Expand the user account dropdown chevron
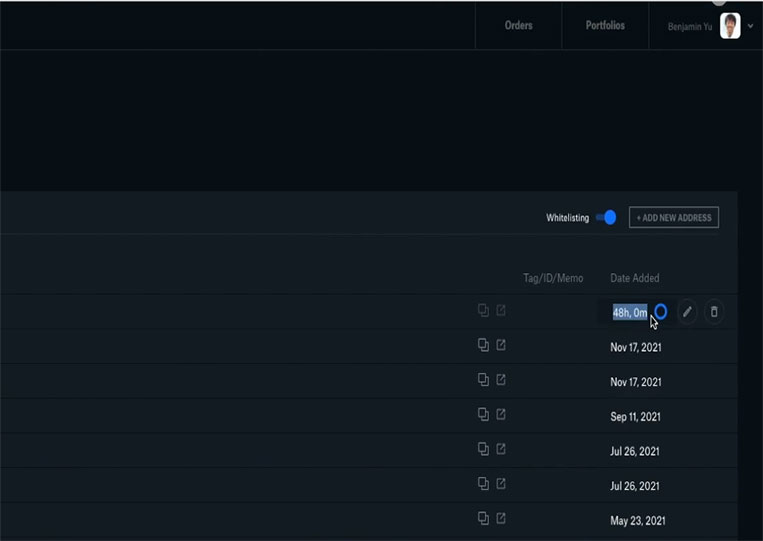The image size is (763, 541). [750, 26]
